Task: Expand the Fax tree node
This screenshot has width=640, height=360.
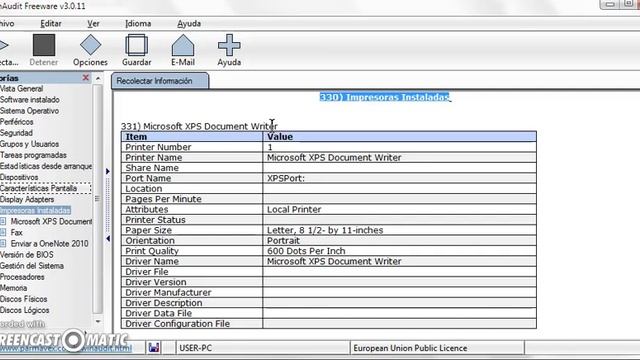Action: point(3,232)
